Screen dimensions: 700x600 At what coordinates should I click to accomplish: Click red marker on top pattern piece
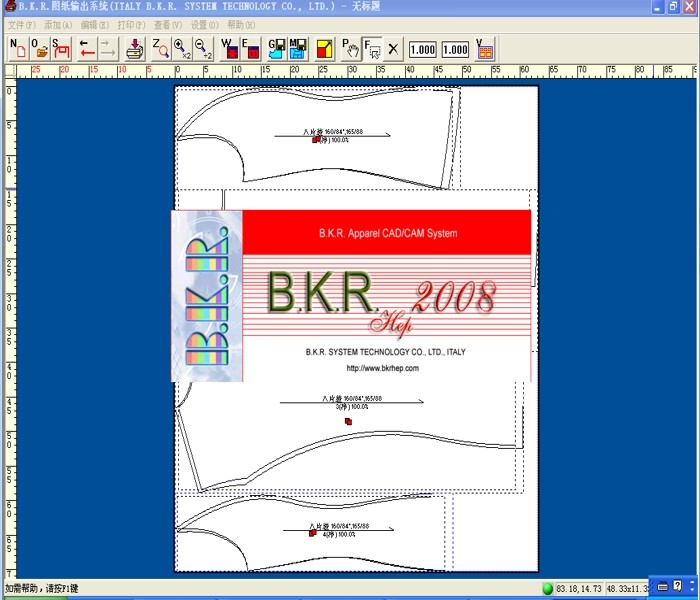tap(316, 139)
